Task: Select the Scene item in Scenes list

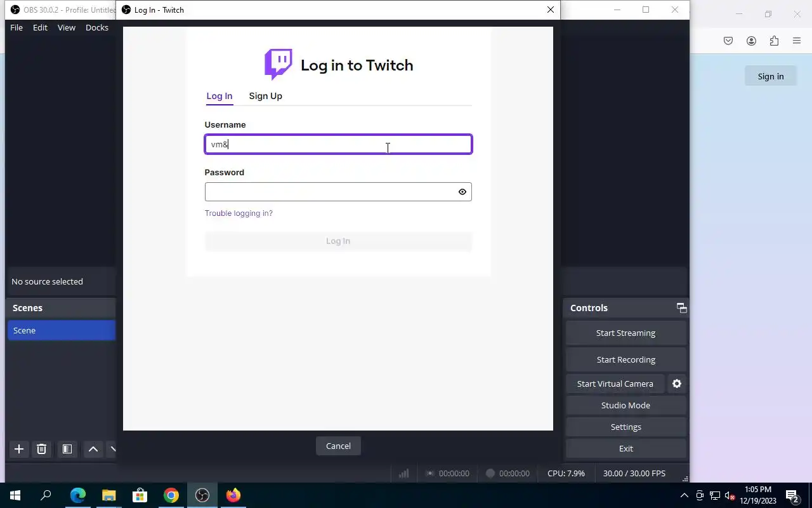Action: click(62, 330)
